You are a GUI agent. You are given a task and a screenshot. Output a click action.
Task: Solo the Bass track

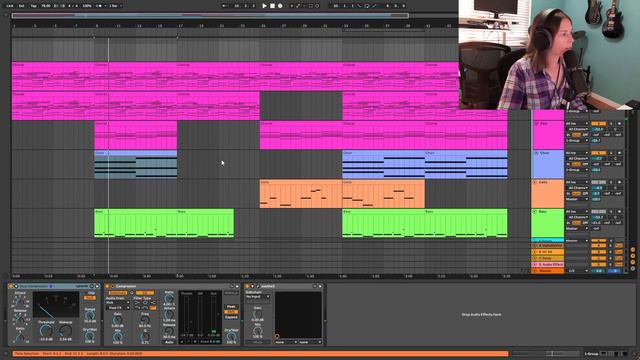[x=611, y=211]
